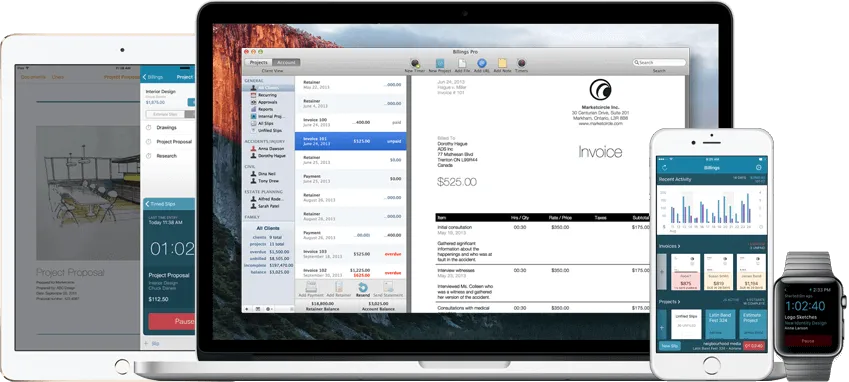Tap the clock icon beside Drawings on iPad
The width and height of the screenshot is (849, 382).
[149, 128]
